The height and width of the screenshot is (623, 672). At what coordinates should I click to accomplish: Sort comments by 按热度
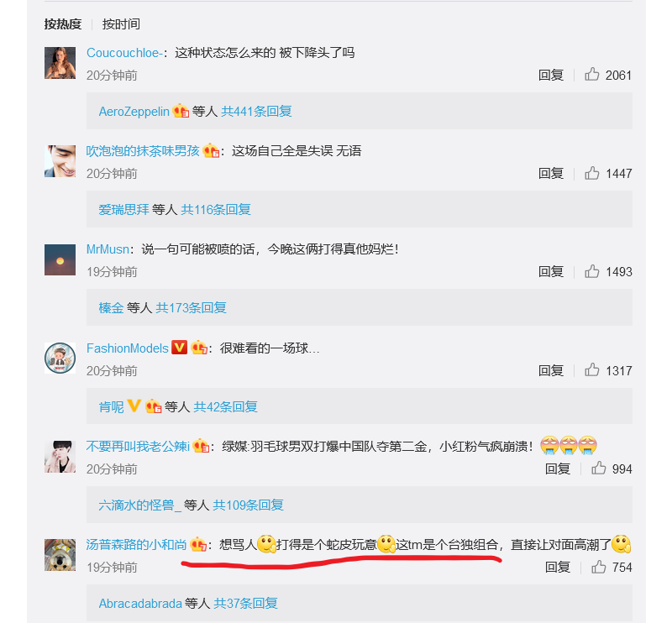click(62, 24)
